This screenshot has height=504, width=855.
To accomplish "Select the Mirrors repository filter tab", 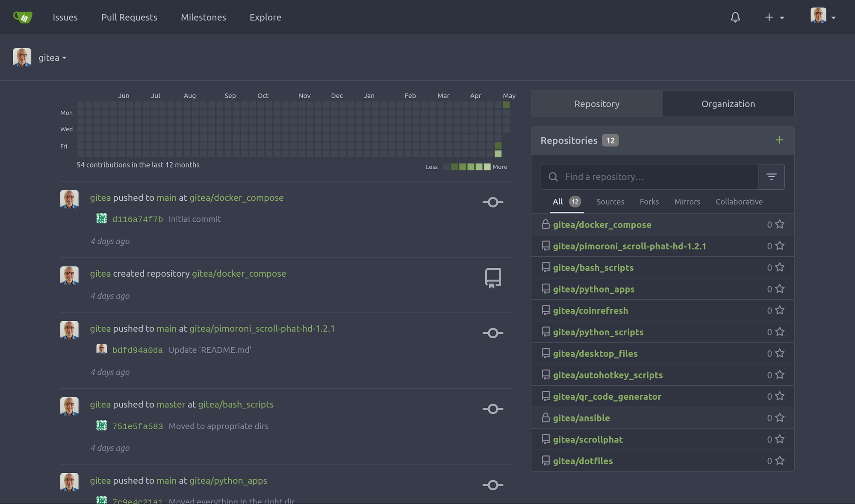I will (x=687, y=202).
